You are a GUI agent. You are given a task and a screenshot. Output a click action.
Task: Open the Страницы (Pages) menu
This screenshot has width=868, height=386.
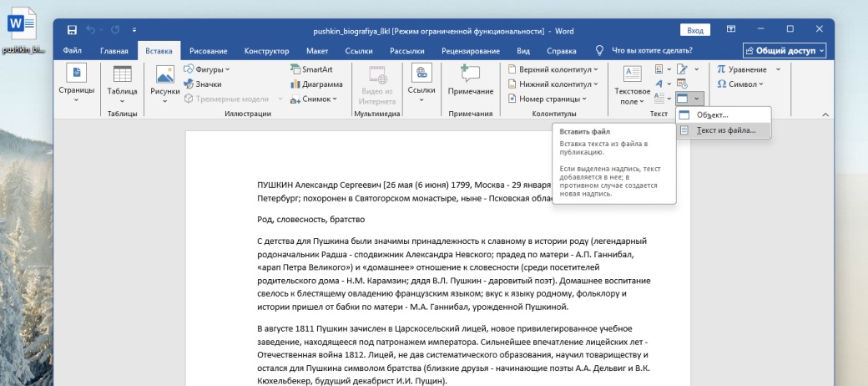pos(77,84)
